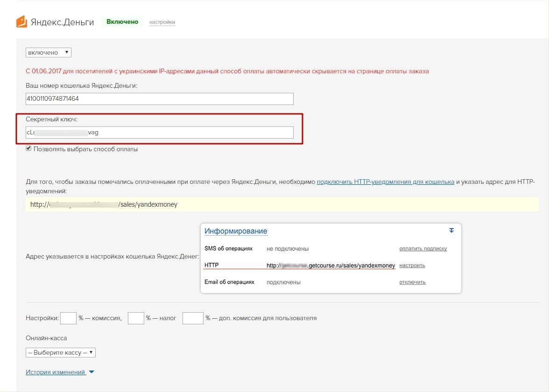This screenshot has width=549, height=392.
Task: Focus the доп. комиссия для пользователя field
Action: (x=193, y=318)
